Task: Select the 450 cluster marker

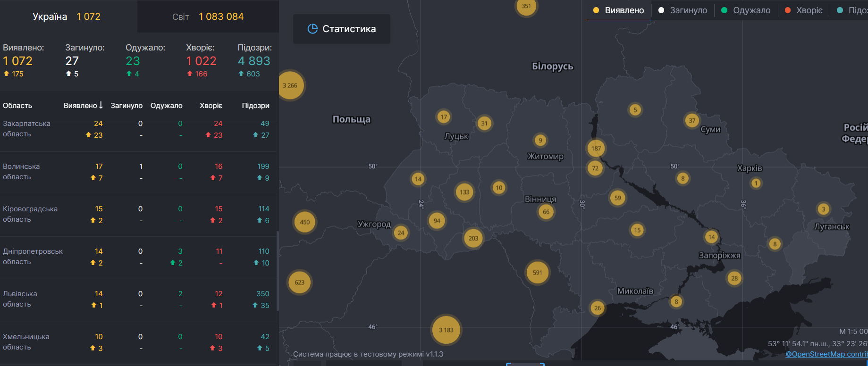Action: 305,222
